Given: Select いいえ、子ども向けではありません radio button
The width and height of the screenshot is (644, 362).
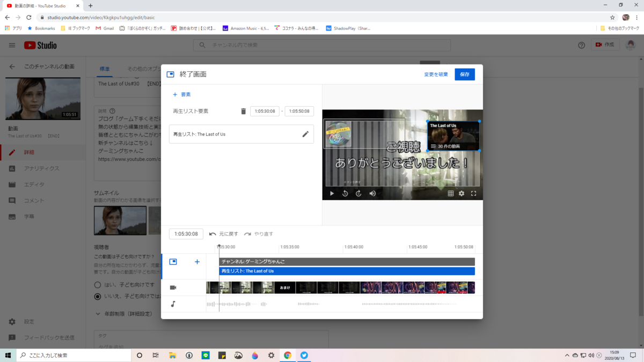Looking at the screenshot, I should [98, 296].
